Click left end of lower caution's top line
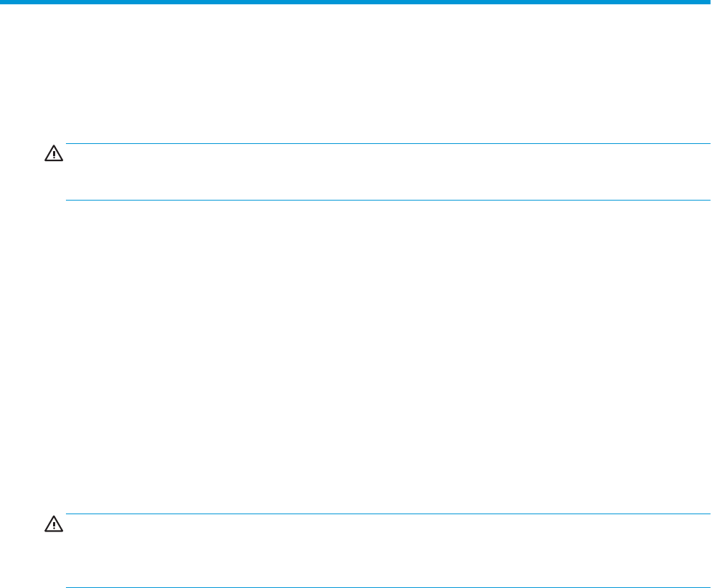The height and width of the screenshot is (588, 711). click(69, 514)
